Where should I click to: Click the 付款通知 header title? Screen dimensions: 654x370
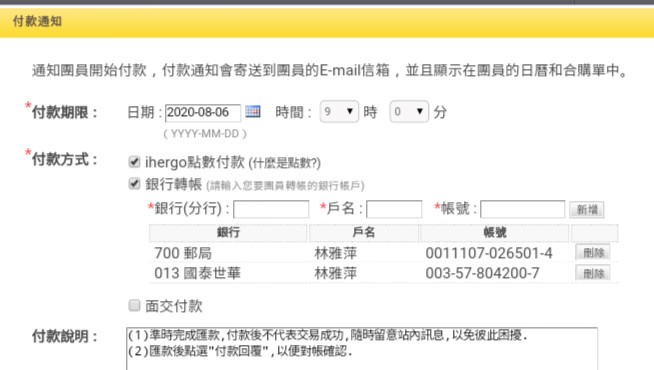(x=37, y=21)
